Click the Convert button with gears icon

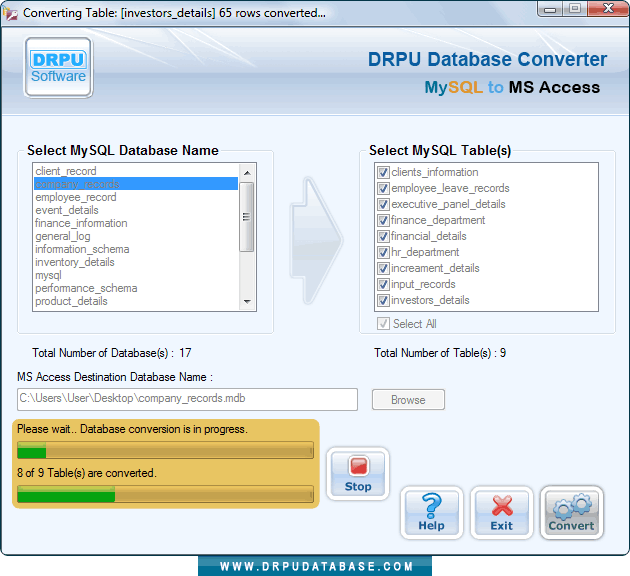tap(571, 513)
